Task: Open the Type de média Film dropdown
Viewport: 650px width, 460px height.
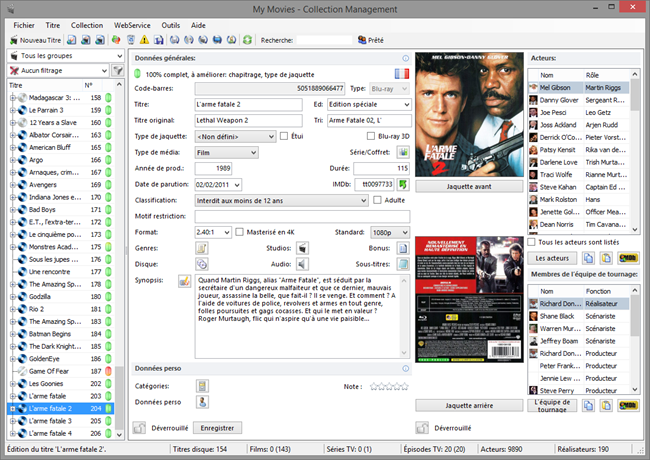Action: pyautogui.click(x=227, y=153)
